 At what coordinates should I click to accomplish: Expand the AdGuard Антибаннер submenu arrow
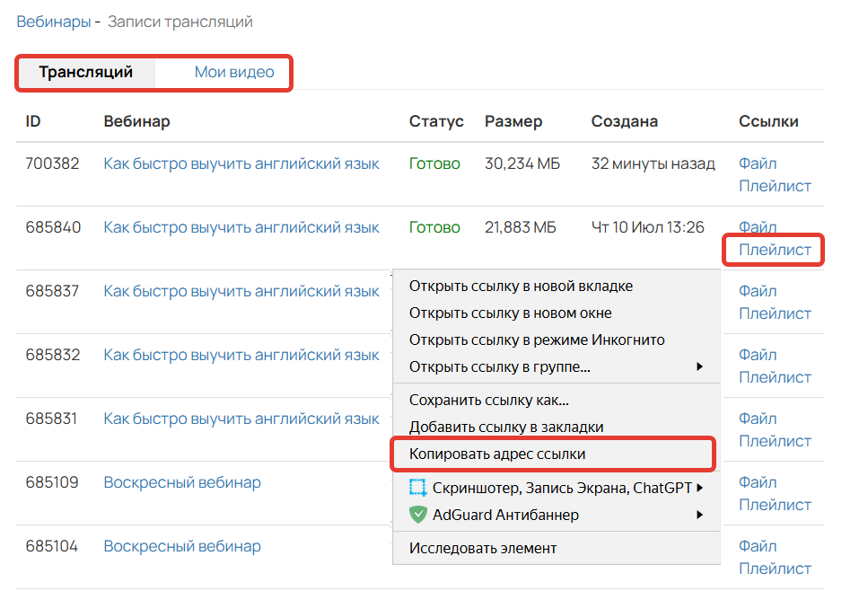699,515
